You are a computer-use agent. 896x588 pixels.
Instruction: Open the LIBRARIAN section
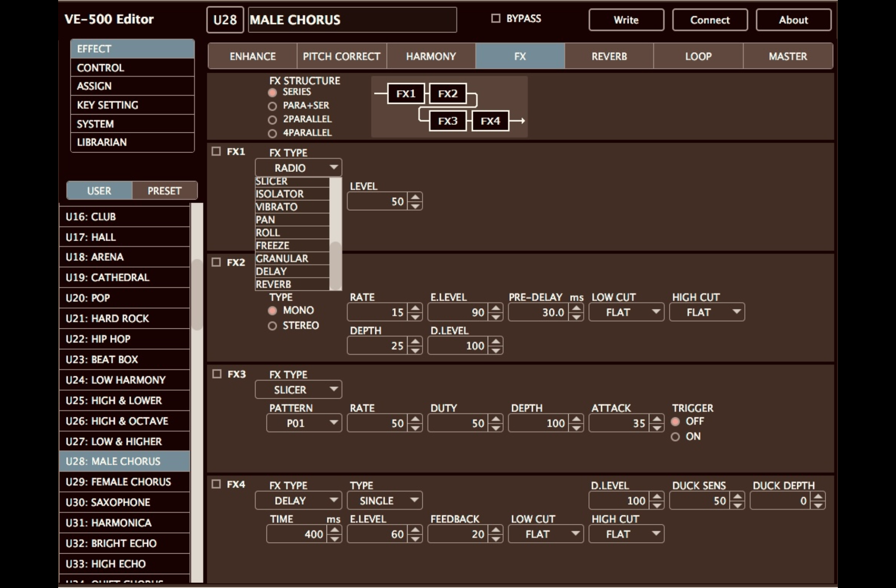(132, 142)
